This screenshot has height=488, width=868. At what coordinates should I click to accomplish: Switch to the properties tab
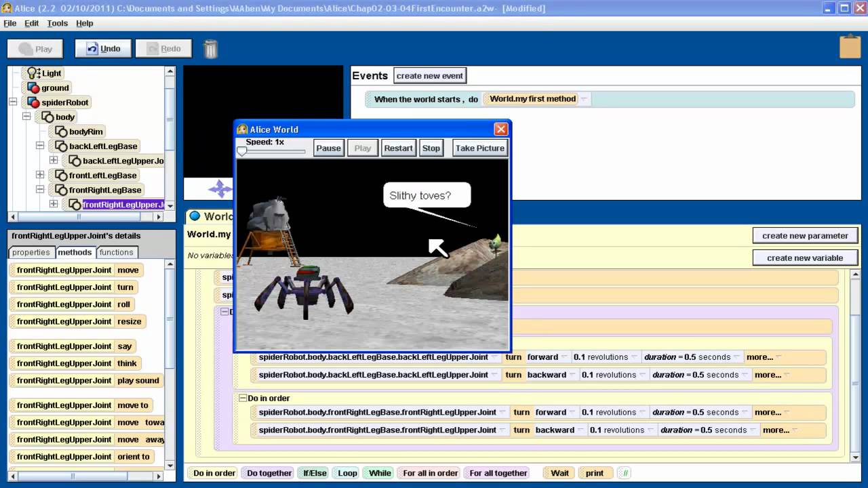pyautogui.click(x=31, y=252)
